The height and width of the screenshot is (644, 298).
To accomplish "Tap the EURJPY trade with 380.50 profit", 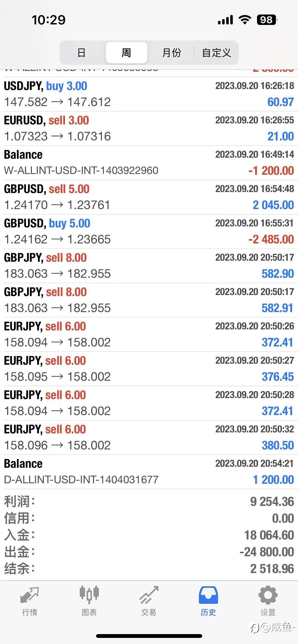I will click(x=149, y=437).
